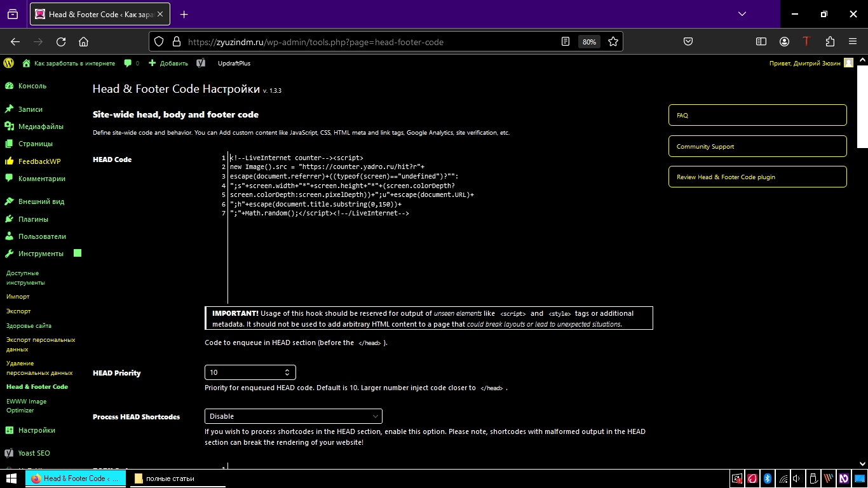Click Firefox View icon in tab bar

(x=13, y=14)
